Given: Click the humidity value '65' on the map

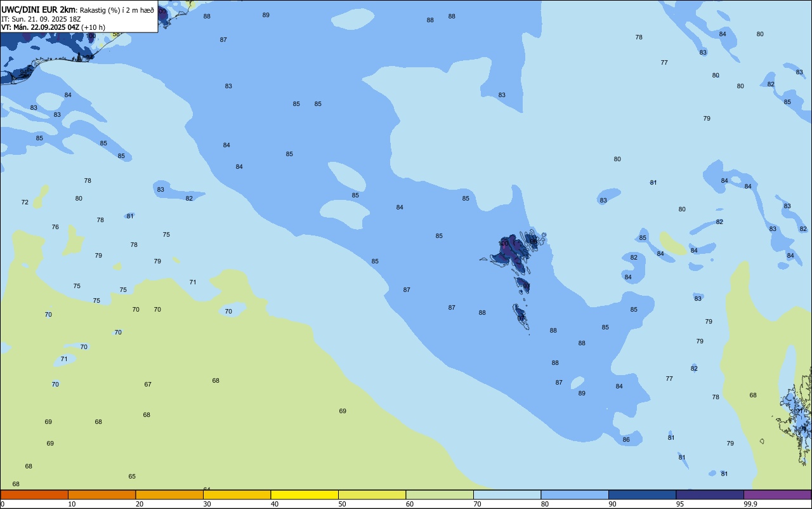Looking at the screenshot, I should point(132,477).
